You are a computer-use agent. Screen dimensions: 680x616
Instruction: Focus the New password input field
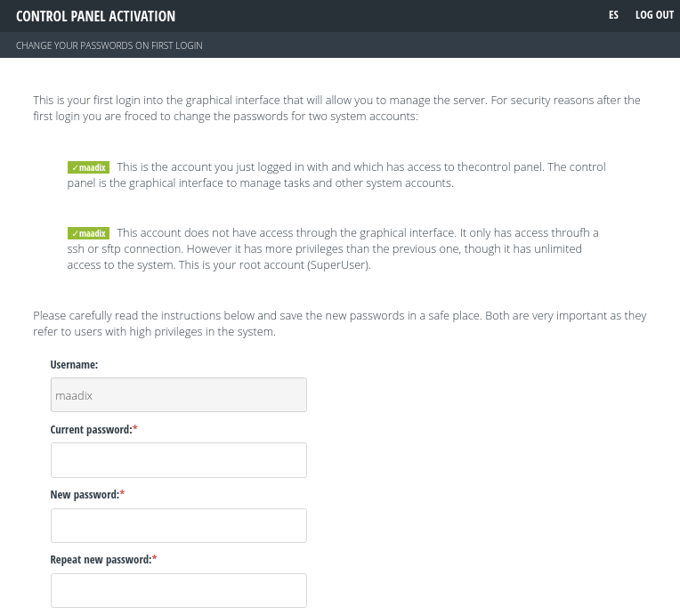tap(179, 525)
